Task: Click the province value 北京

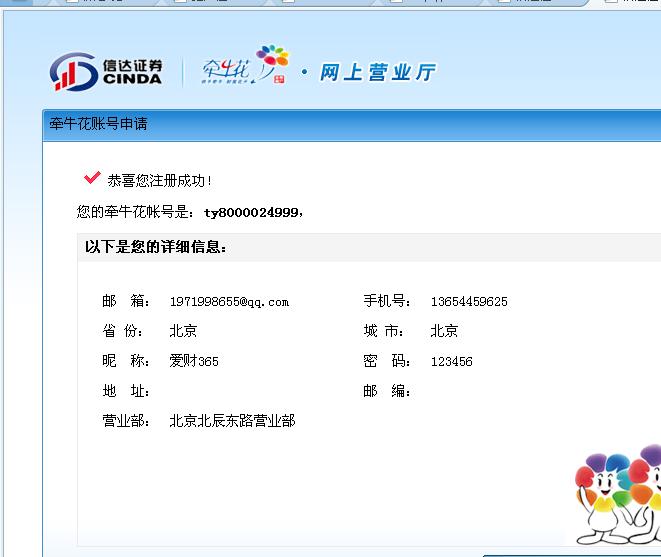Action: [x=183, y=331]
